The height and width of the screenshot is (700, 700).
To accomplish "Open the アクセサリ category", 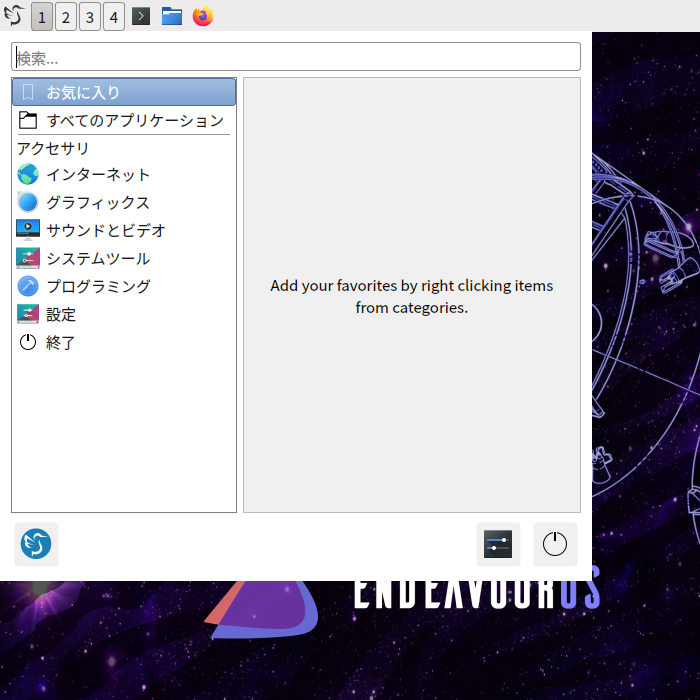I will [x=124, y=148].
